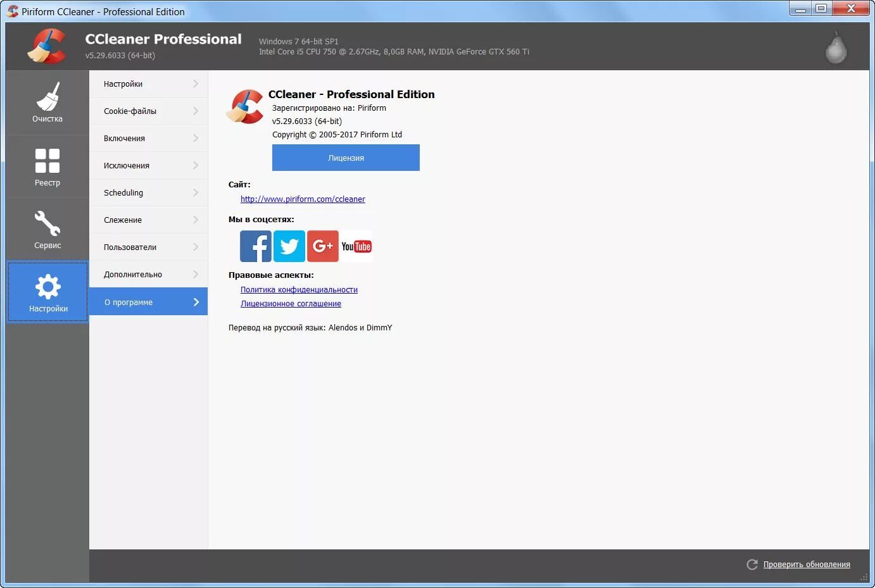
Task: Click chevron next to Дополнительно row
Action: tap(196, 274)
